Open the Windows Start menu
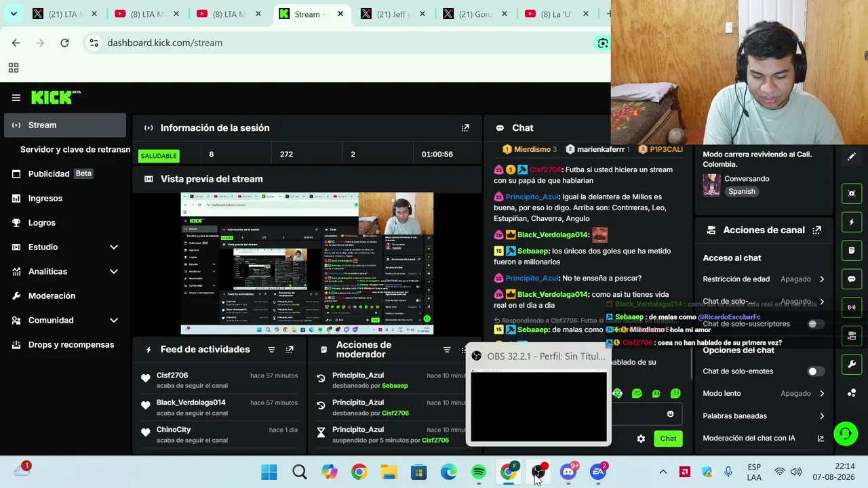The image size is (868, 488). click(269, 472)
